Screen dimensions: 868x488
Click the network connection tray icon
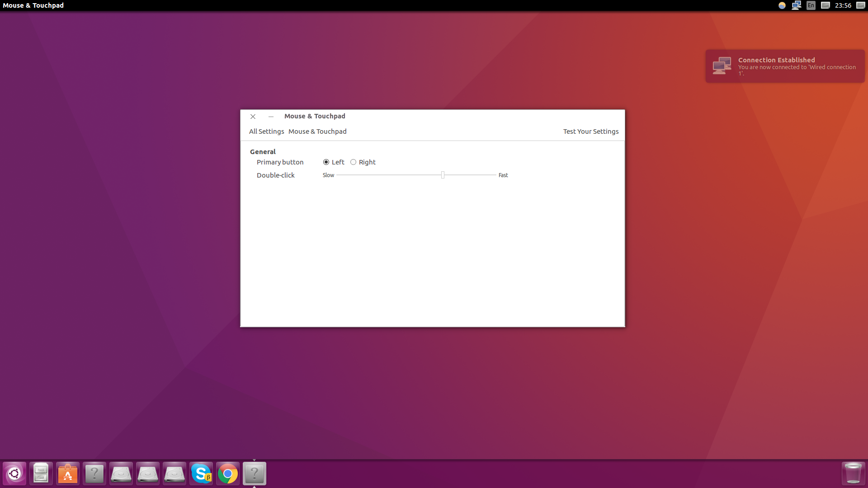[796, 5]
